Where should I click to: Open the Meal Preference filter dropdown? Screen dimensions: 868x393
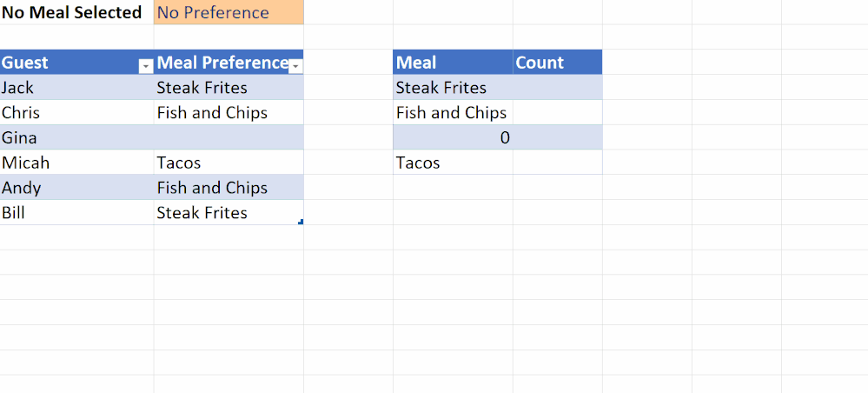(296, 65)
